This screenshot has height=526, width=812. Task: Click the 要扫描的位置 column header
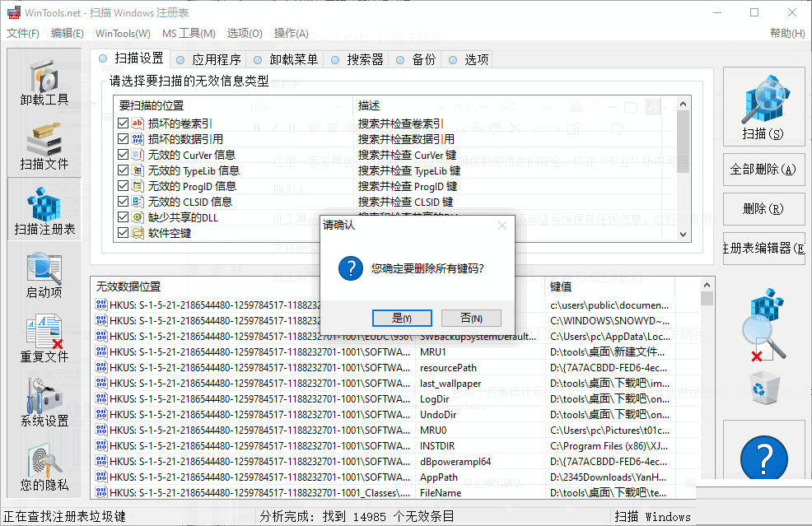pyautogui.click(x=233, y=105)
